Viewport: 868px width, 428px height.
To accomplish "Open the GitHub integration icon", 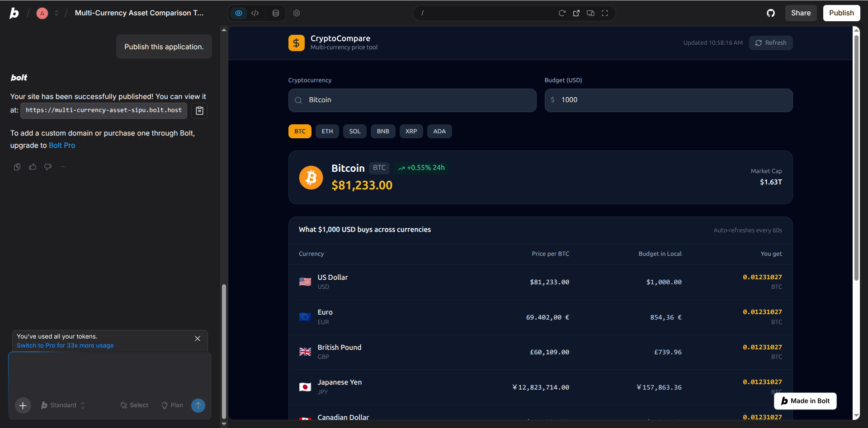I will 771,13.
